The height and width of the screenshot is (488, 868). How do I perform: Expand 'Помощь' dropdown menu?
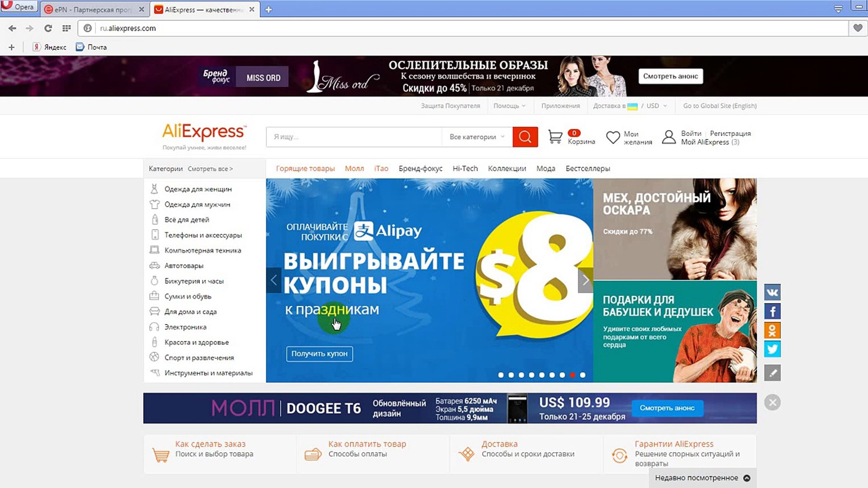pos(509,106)
